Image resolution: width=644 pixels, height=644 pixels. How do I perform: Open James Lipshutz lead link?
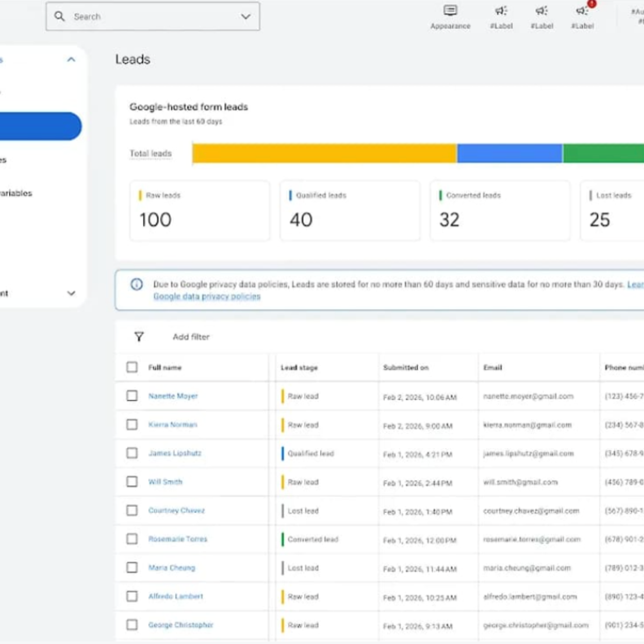pyautogui.click(x=175, y=453)
